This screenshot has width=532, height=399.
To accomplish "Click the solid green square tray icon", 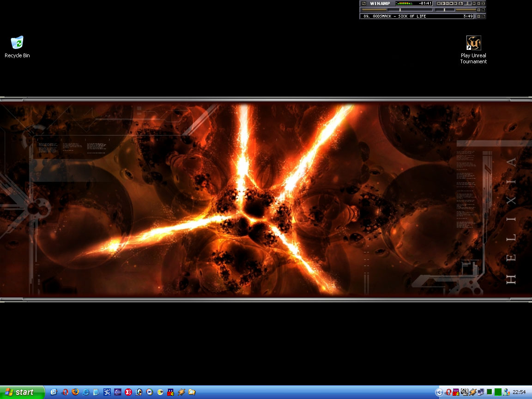I will [x=498, y=392].
